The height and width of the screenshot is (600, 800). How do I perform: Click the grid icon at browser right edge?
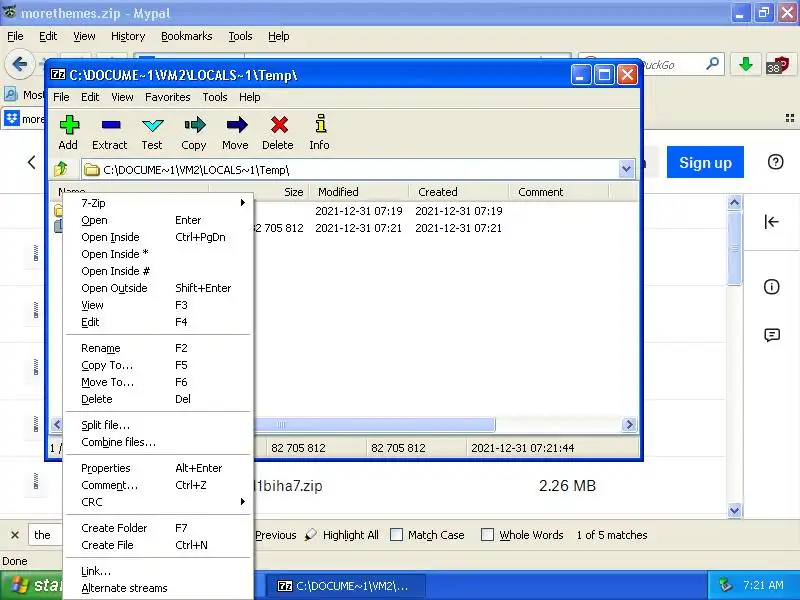pos(790,118)
